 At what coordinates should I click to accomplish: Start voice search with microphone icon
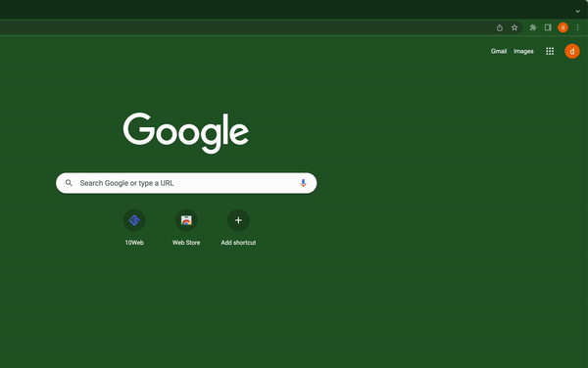click(303, 183)
